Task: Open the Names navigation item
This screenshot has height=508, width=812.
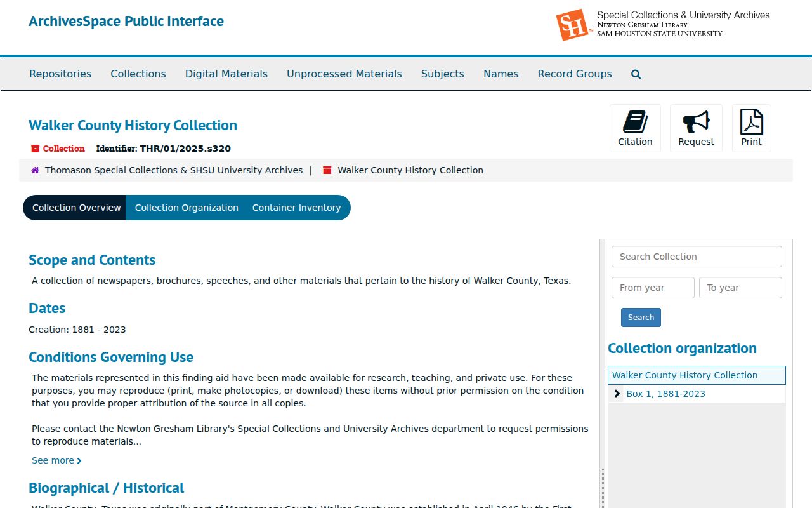Action: [501, 74]
